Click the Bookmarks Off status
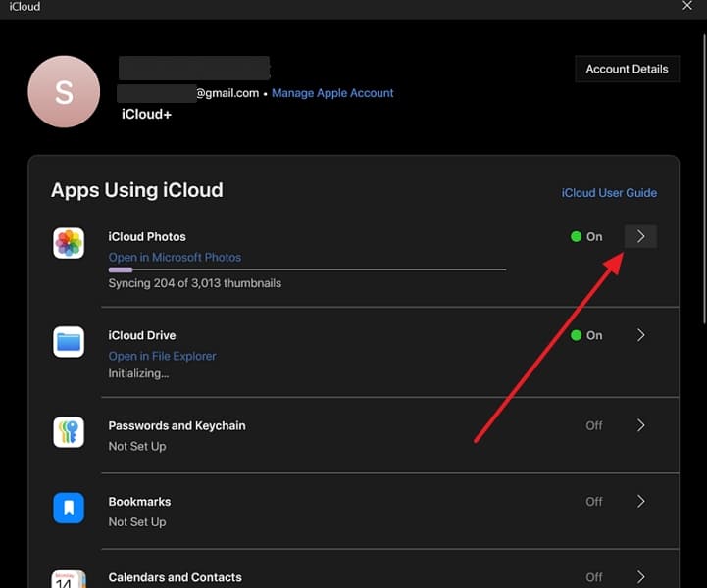707x588 pixels. 594,501
